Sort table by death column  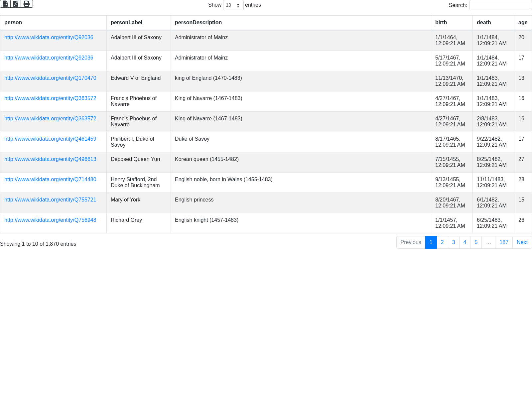483,23
